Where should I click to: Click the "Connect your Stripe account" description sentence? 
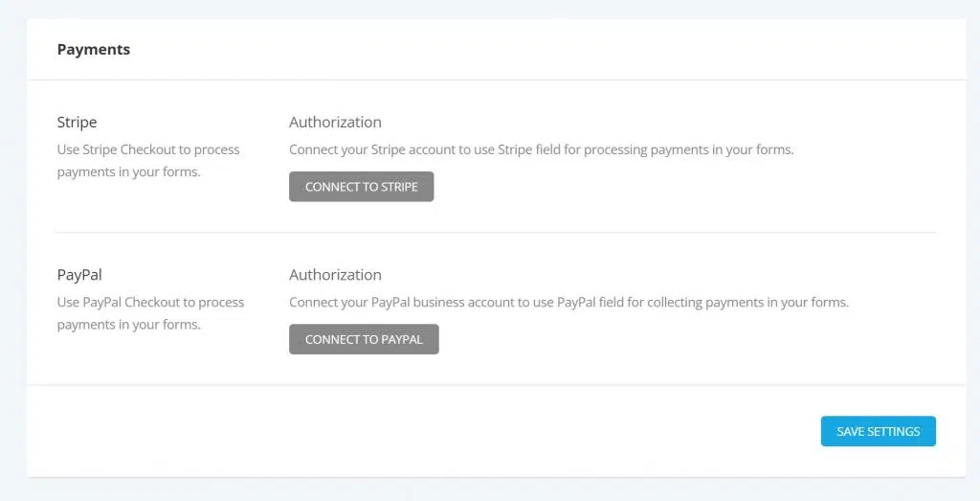(x=541, y=149)
